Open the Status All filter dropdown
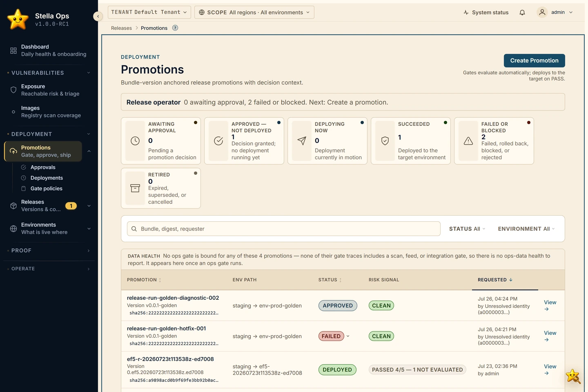 coord(467,229)
